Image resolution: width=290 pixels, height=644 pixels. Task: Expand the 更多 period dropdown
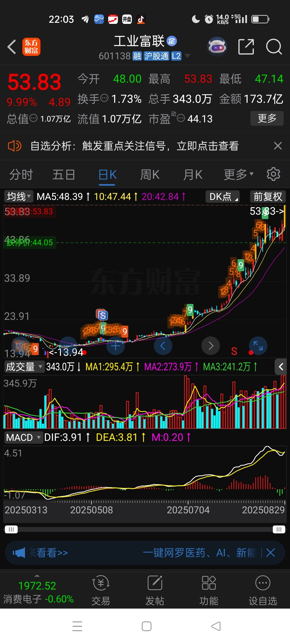[x=239, y=175]
